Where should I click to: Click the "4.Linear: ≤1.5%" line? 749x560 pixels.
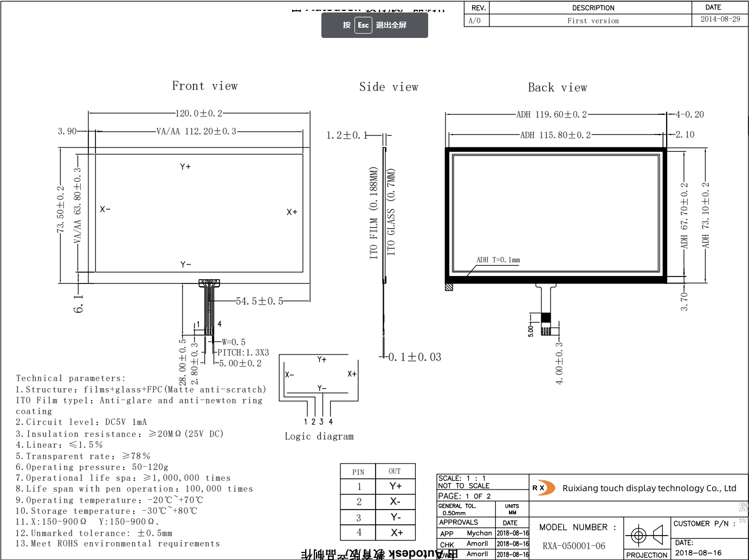click(59, 445)
